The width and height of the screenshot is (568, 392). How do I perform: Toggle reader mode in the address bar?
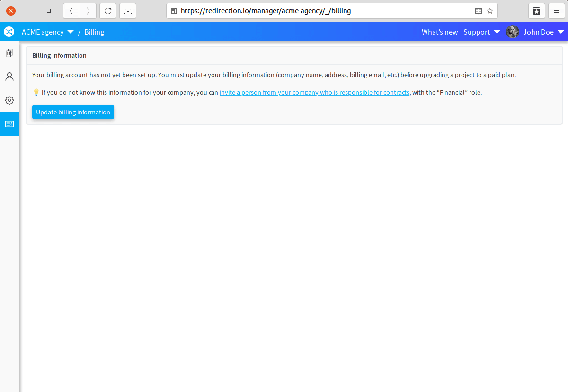tap(479, 11)
